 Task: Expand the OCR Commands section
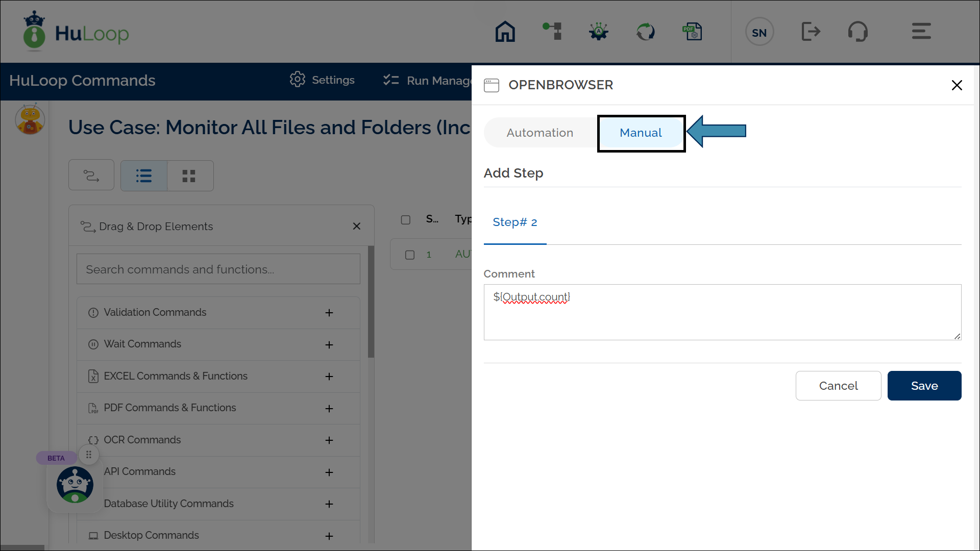pos(329,440)
